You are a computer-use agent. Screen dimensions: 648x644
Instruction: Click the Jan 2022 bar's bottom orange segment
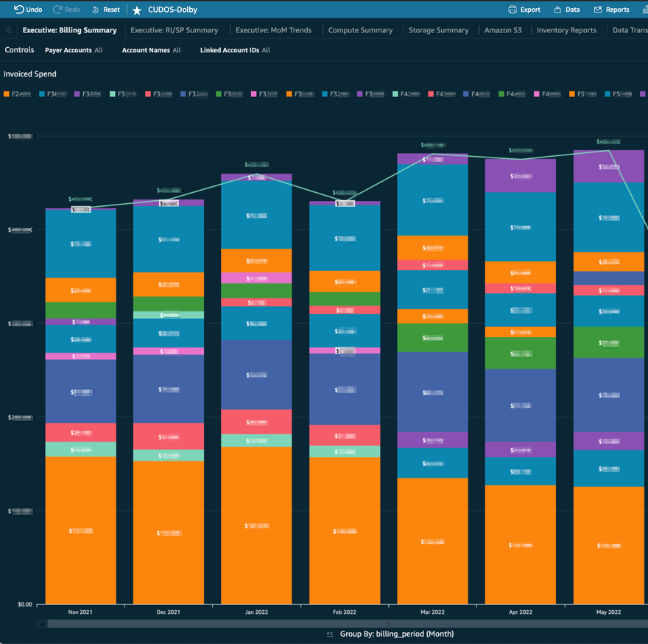coord(257,526)
